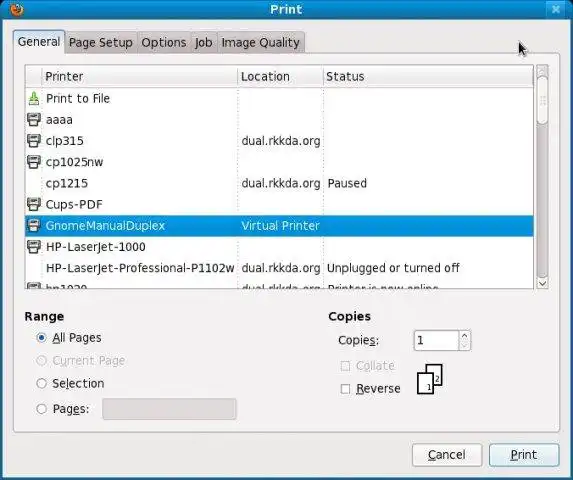Viewport: 573px width, 480px height.
Task: Select the cp1025nw printer name
Action: (x=75, y=162)
